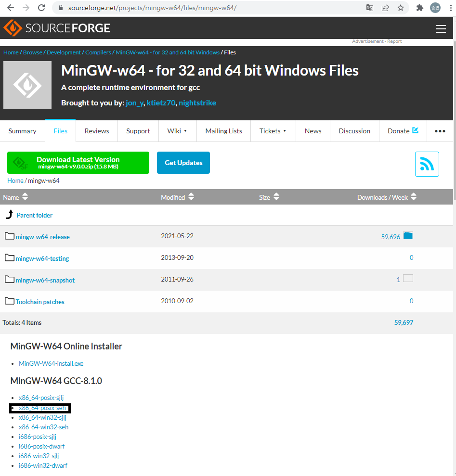Open the News tab
This screenshot has width=456, height=476.
pyautogui.click(x=313, y=131)
